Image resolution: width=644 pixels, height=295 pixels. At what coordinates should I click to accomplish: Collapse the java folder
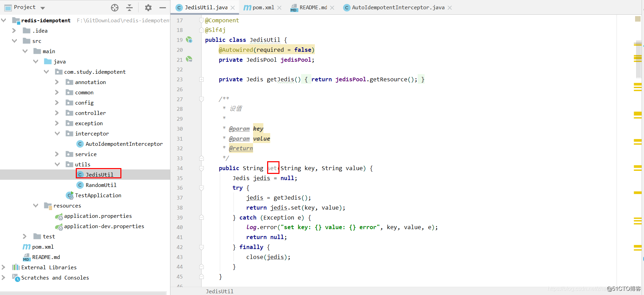pyautogui.click(x=36, y=61)
